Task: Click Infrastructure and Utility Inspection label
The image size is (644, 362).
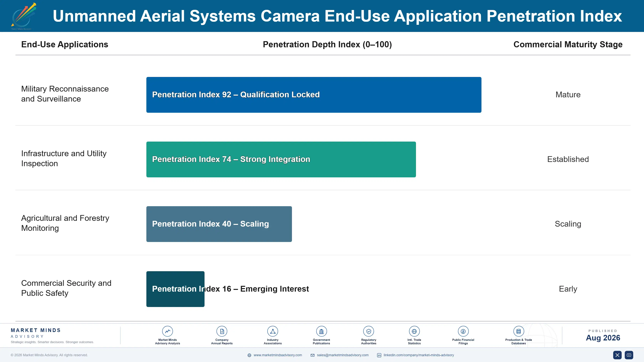Action: tap(64, 158)
